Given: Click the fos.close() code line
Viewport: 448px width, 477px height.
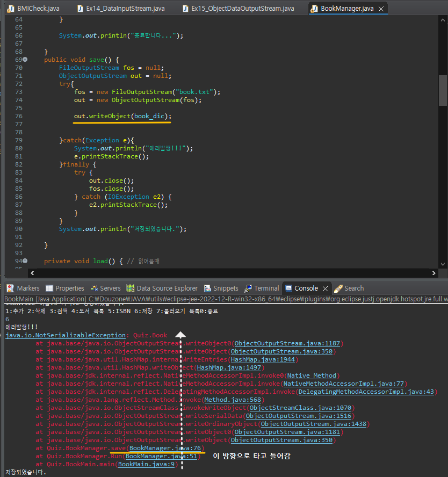Looking at the screenshot, I should pyautogui.click(x=111, y=189).
